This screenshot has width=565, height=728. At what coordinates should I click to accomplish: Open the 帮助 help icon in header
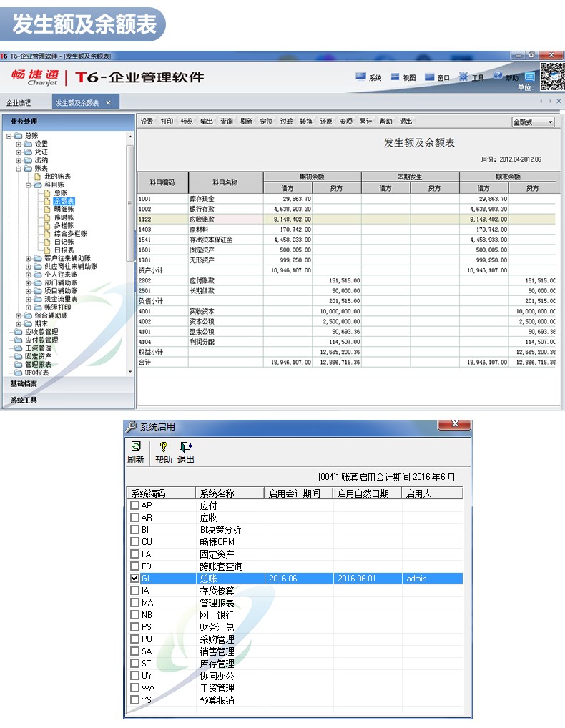(x=498, y=75)
